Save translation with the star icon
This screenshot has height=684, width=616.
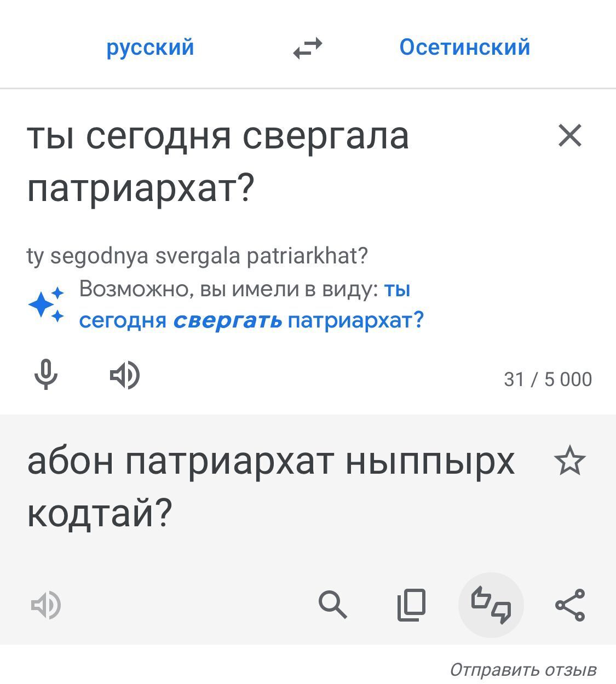coord(570,461)
